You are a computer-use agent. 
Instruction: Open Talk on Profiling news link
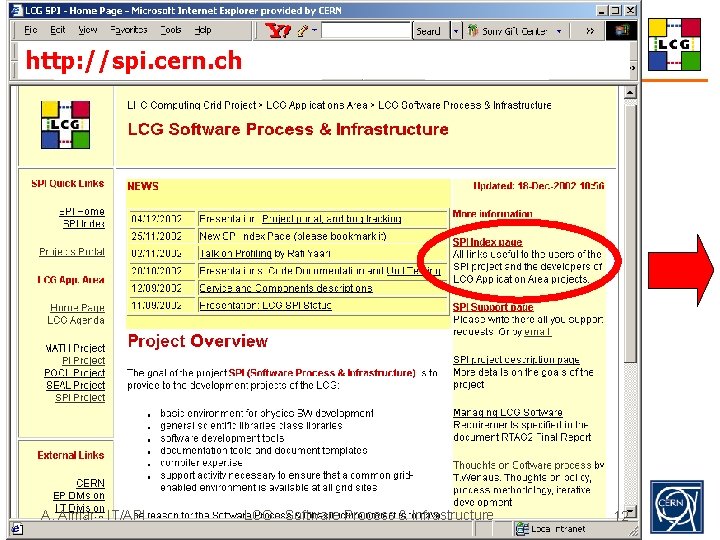click(236, 253)
